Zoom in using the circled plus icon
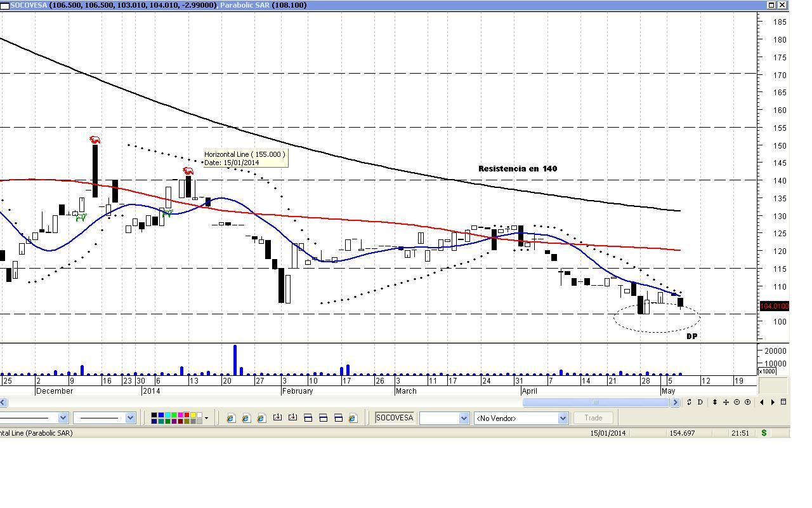Viewport: 812px width, 508px height. [747, 402]
